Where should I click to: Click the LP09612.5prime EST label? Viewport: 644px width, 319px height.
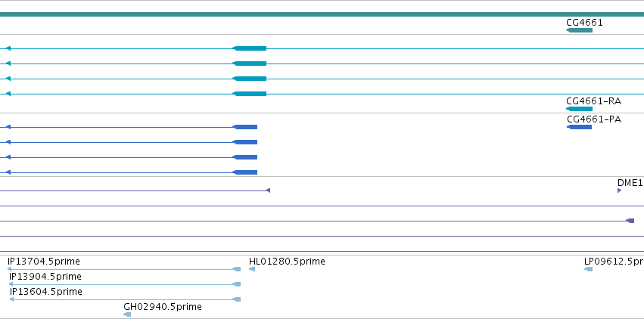pos(614,262)
